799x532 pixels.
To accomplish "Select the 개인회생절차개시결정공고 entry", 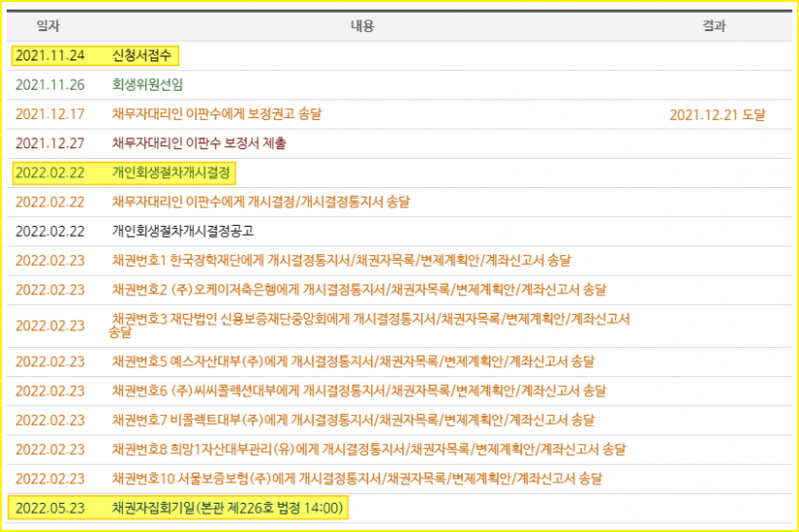I will pos(183,231).
